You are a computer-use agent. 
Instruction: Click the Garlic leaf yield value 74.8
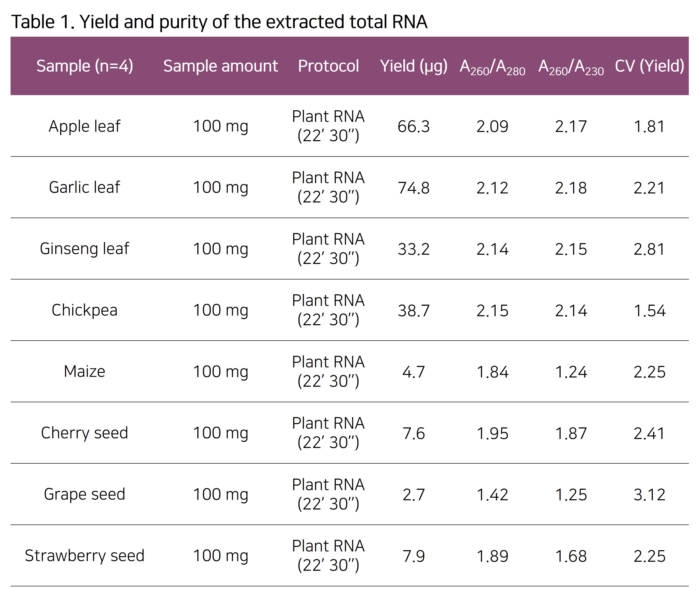pos(414,188)
